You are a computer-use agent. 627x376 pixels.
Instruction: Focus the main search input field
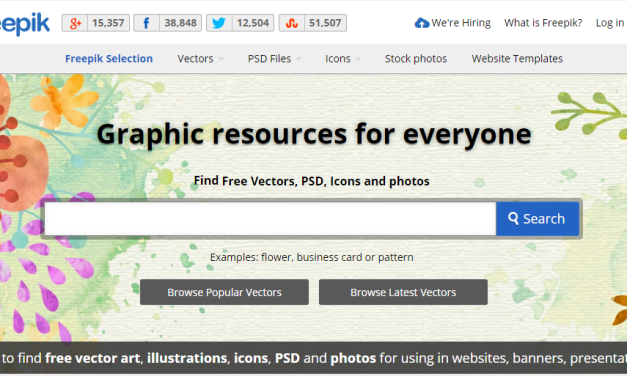[270, 219]
